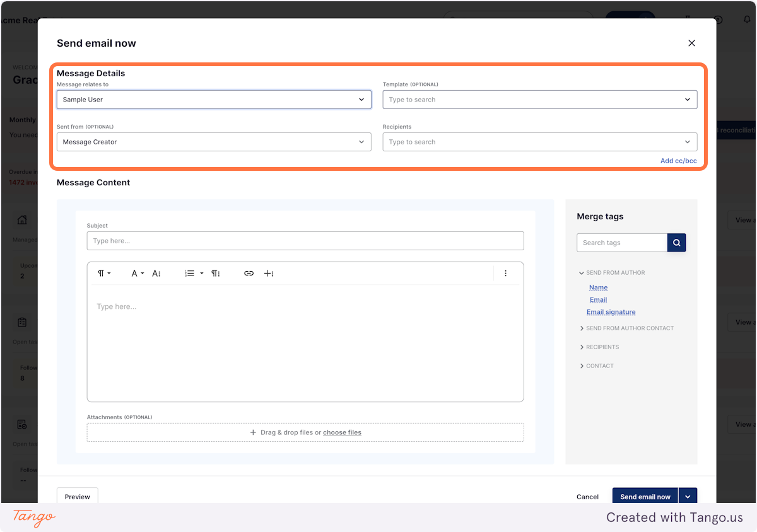
Task: Click into the message body editor
Action: pos(305,343)
